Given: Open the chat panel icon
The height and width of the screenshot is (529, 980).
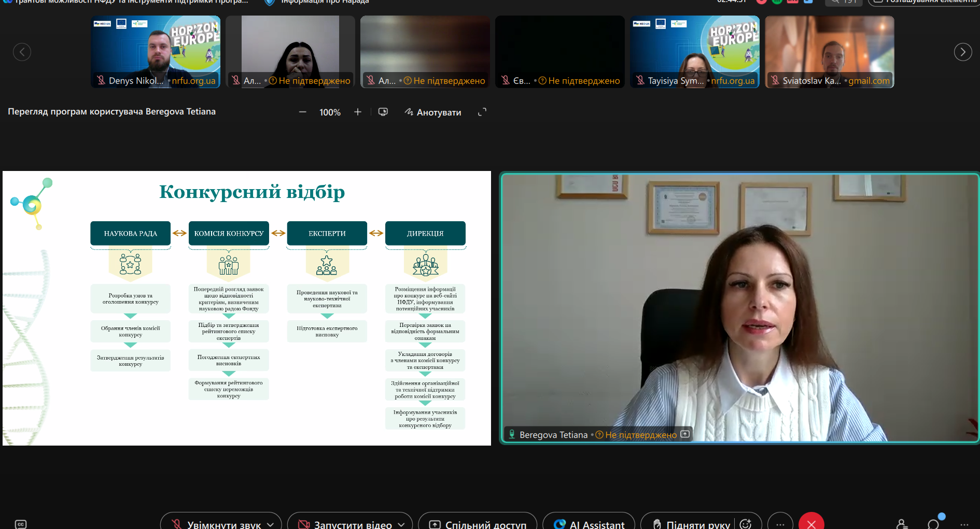Looking at the screenshot, I should (933, 524).
